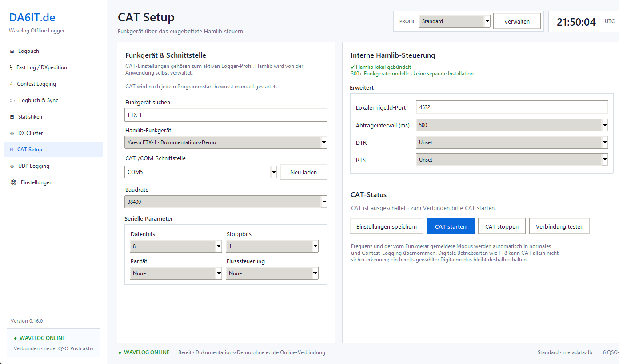Open Contest Logging

[x=53, y=84]
